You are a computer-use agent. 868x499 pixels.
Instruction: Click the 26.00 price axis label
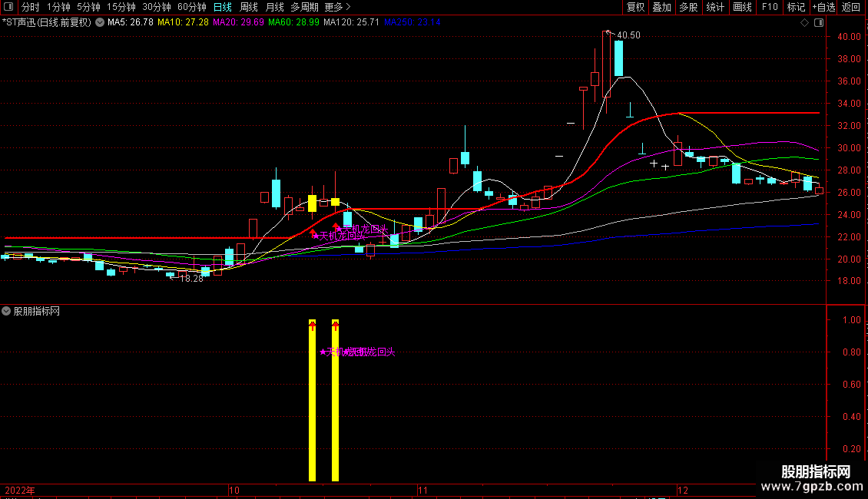coord(849,193)
